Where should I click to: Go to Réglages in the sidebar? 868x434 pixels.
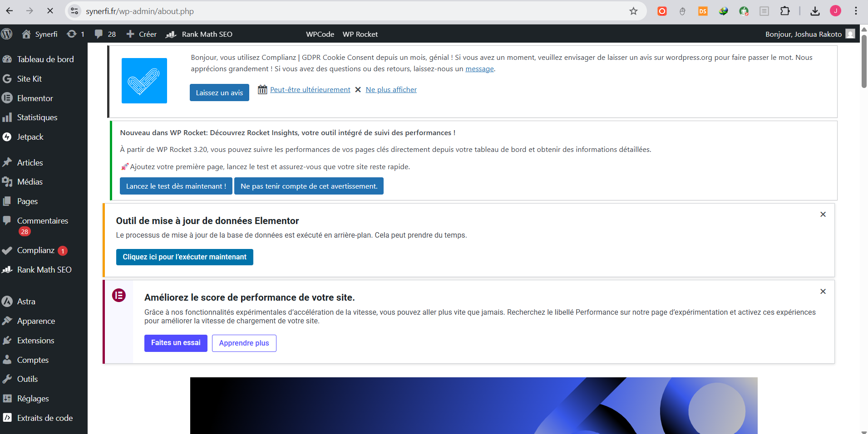pyautogui.click(x=33, y=399)
